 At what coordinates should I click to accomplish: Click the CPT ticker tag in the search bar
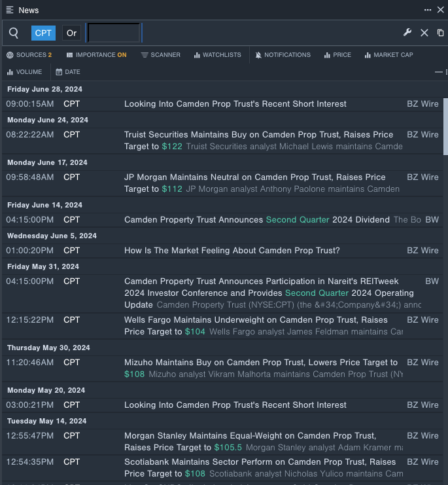coord(43,33)
